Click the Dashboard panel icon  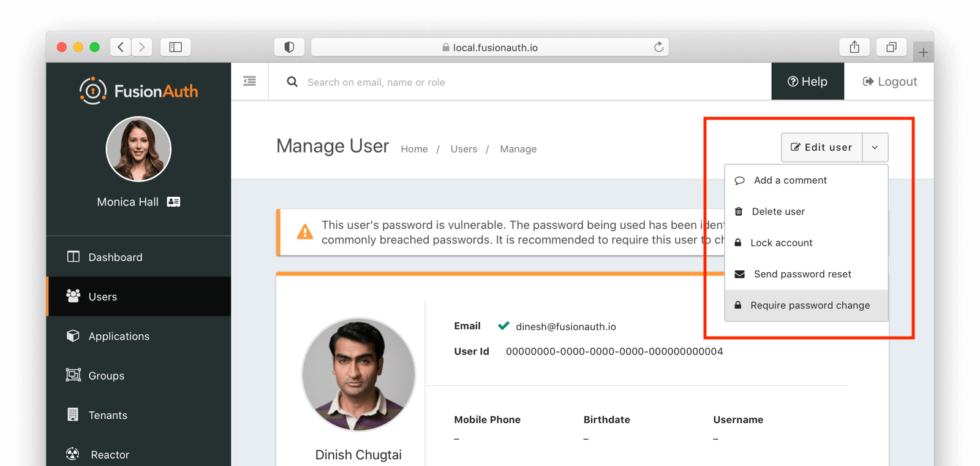click(73, 256)
